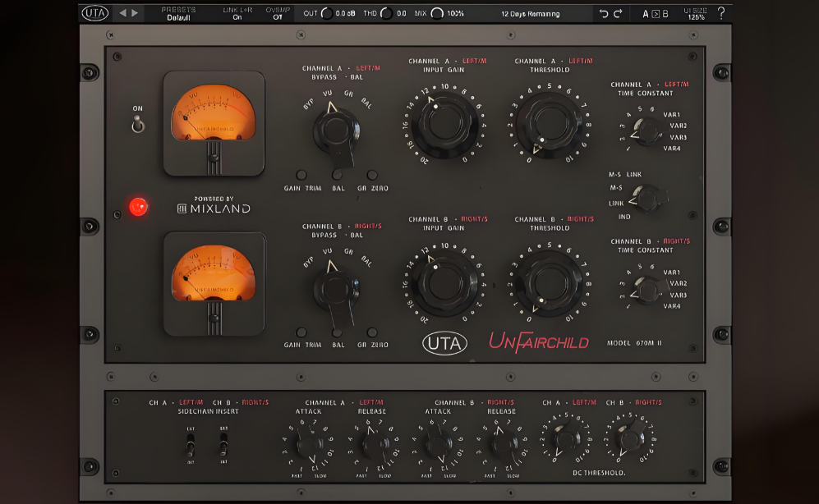Select the B compare state
Screen dimensions: 819x504
click(x=665, y=13)
